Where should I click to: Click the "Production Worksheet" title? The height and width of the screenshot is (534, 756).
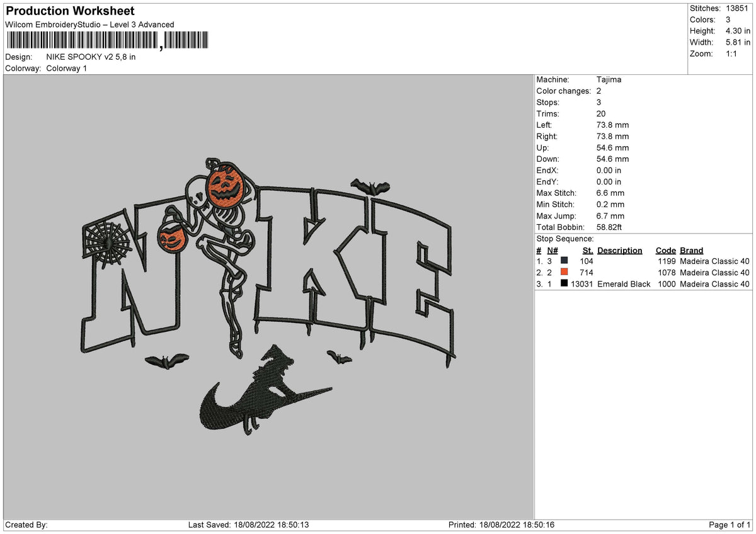[x=70, y=11]
